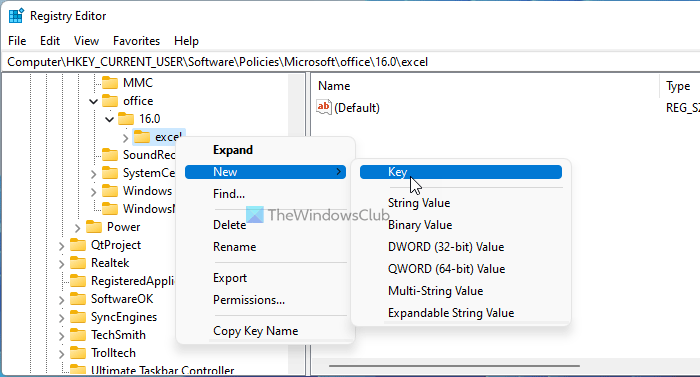700x377 pixels.
Task: Click the QtProject folder icon
Action: 78,245
